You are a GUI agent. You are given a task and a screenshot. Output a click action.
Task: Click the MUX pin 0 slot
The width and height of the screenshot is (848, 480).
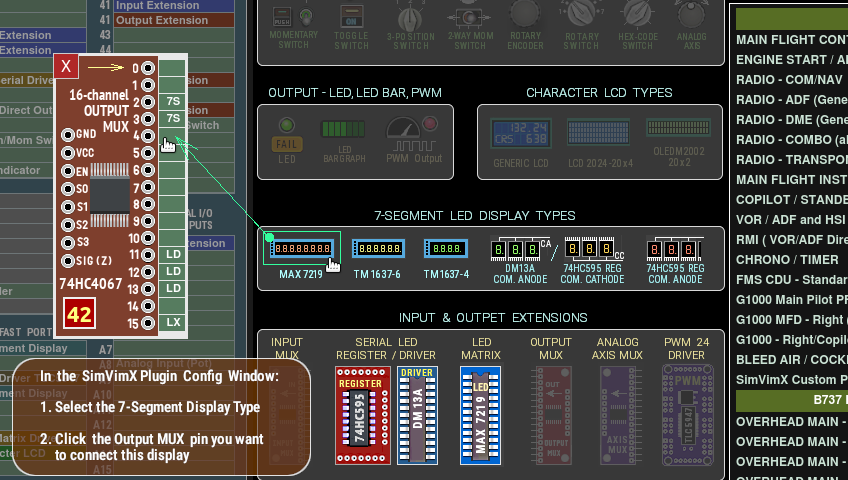click(173, 68)
